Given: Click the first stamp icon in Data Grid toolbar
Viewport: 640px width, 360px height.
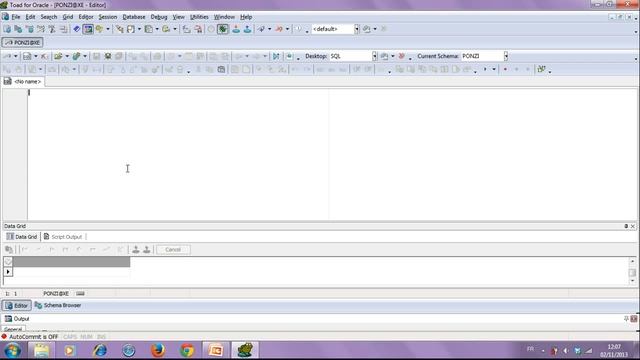Looking at the screenshot, I should (x=136, y=249).
